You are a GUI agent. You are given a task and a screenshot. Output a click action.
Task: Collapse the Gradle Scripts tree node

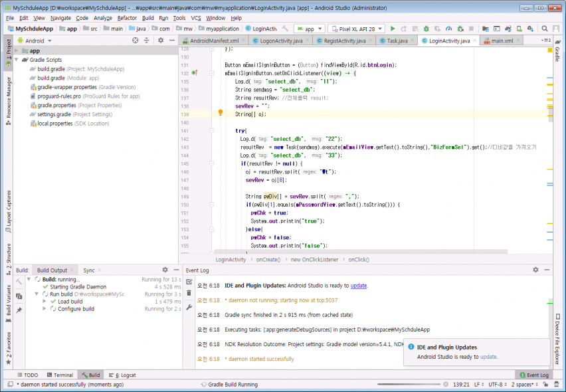[x=17, y=60]
